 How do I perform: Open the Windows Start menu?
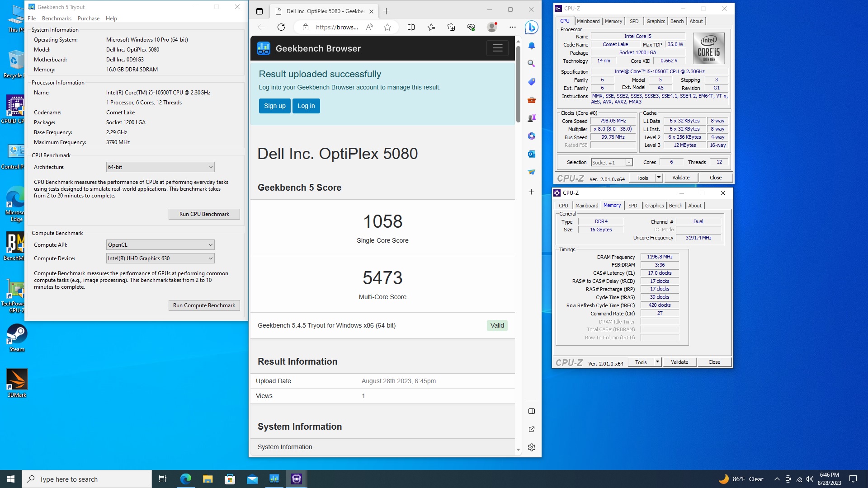tap(11, 479)
